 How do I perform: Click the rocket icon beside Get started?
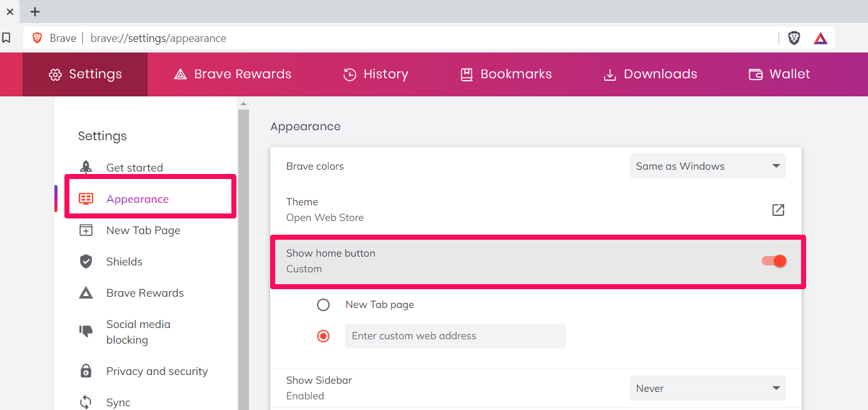click(86, 167)
